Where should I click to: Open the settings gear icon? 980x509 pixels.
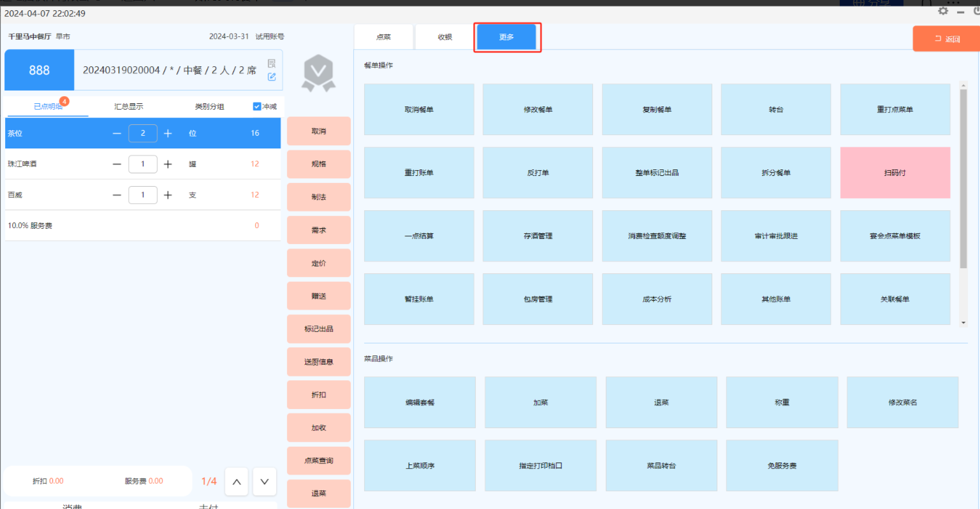pos(943,11)
